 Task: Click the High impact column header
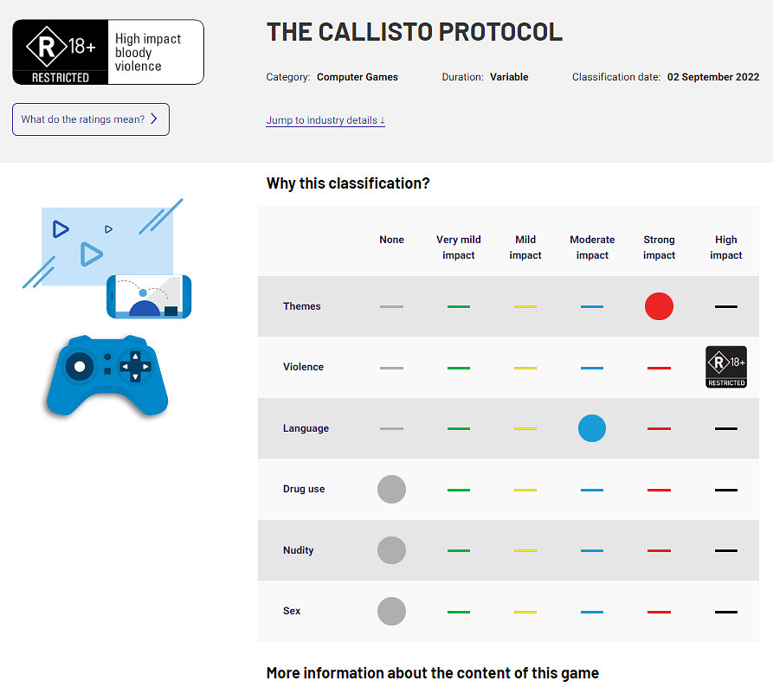725,247
